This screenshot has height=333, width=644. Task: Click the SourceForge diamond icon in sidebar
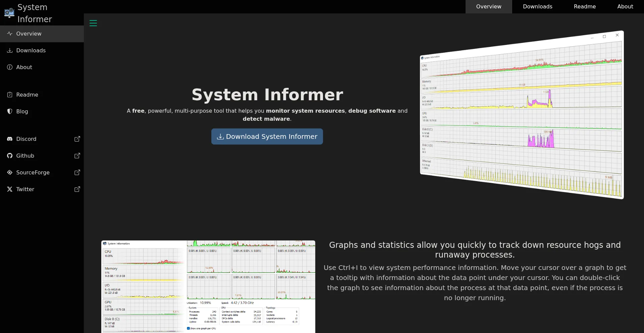(10, 172)
